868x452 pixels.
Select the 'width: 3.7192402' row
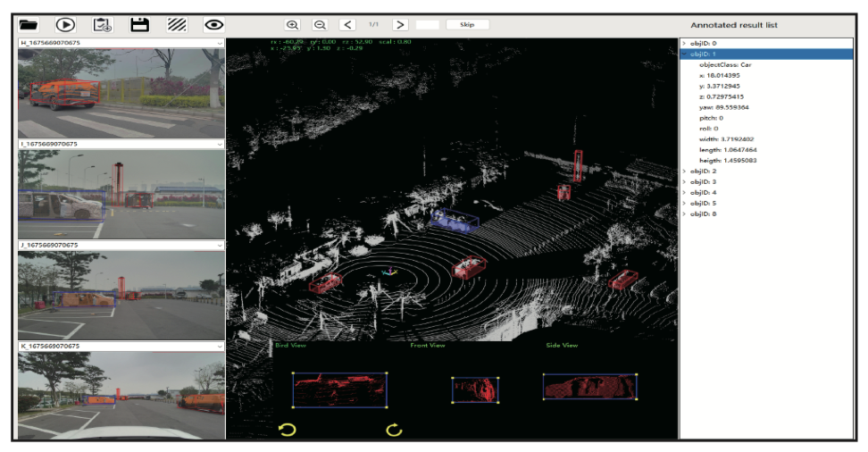(x=726, y=139)
